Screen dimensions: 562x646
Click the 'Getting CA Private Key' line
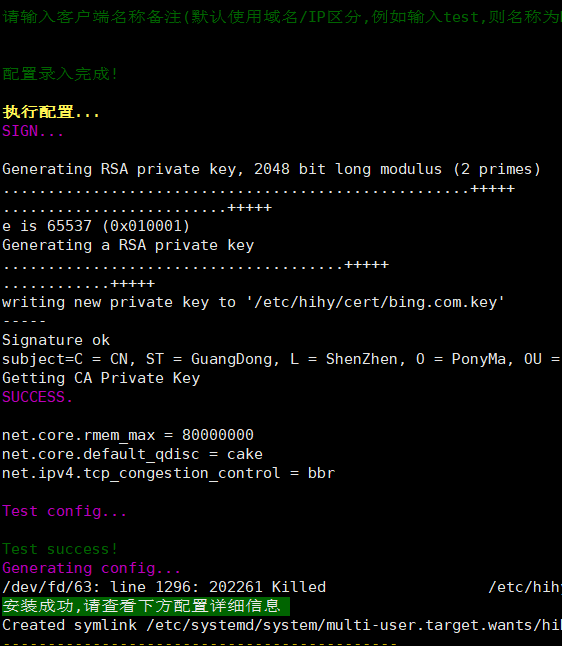point(101,378)
